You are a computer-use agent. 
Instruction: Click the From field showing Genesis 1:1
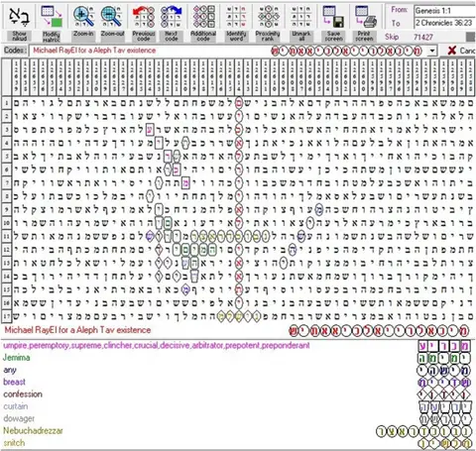[x=444, y=11]
